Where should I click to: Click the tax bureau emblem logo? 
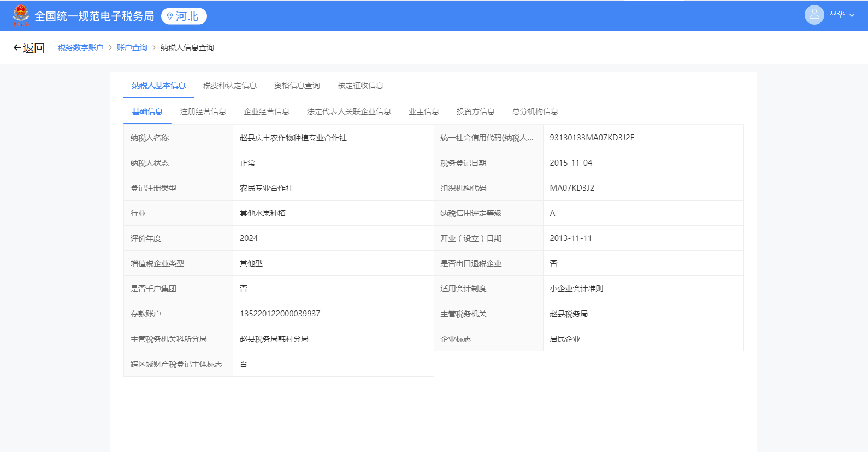tap(21, 15)
